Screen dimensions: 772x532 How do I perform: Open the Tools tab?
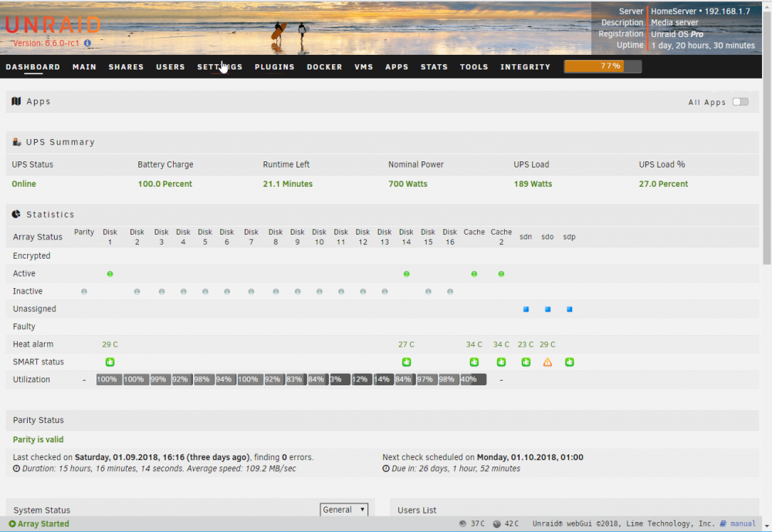tap(474, 67)
